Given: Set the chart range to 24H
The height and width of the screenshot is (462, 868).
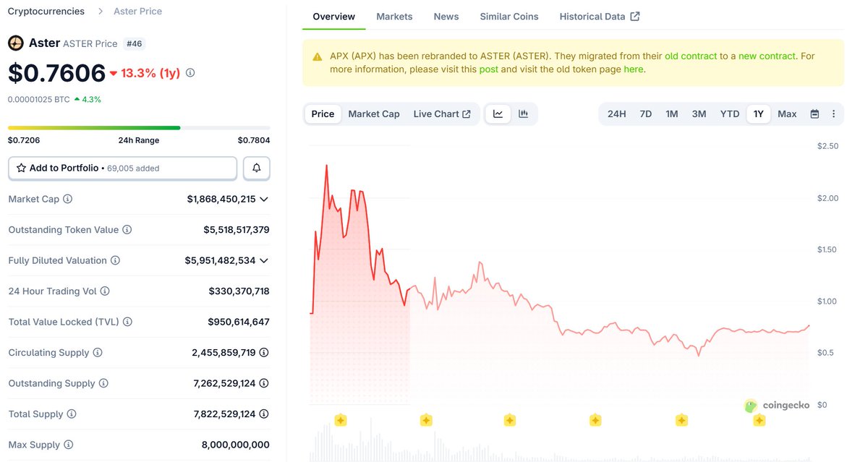Looking at the screenshot, I should 617,114.
